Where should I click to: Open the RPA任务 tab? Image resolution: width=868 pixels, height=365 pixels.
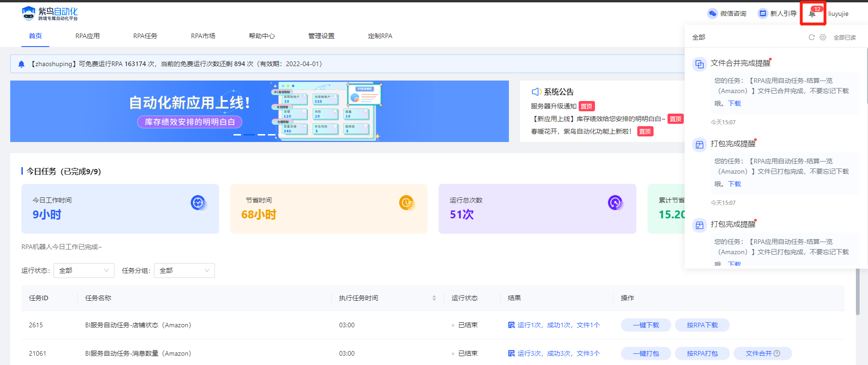tap(145, 36)
